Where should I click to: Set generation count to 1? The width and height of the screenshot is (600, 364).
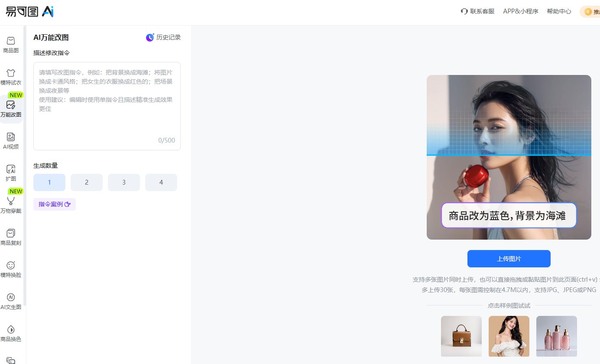click(49, 182)
